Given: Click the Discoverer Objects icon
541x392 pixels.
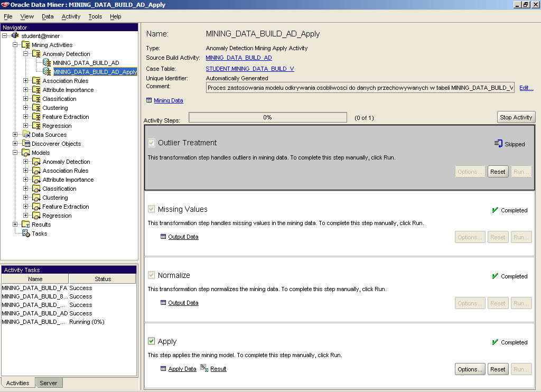Looking at the screenshot, I should [x=26, y=144].
